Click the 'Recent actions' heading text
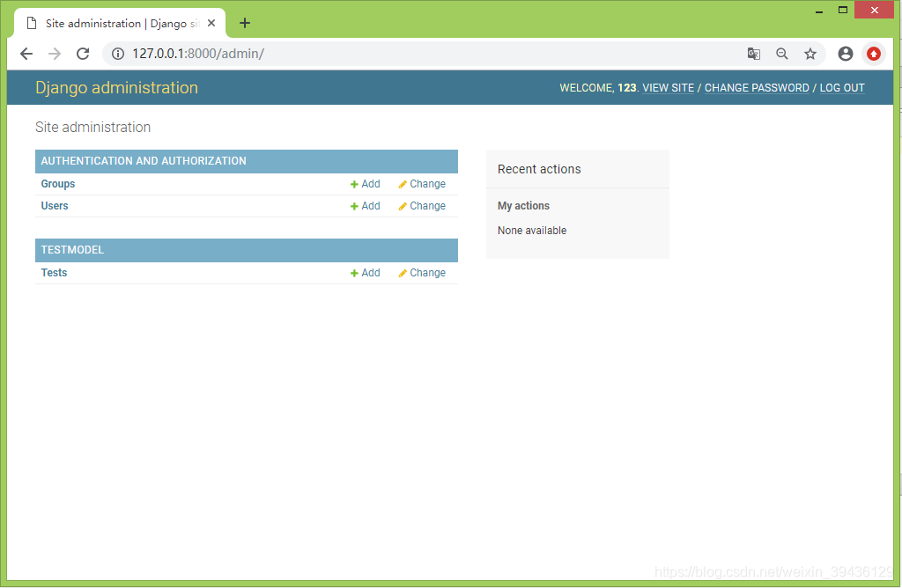 tap(539, 169)
